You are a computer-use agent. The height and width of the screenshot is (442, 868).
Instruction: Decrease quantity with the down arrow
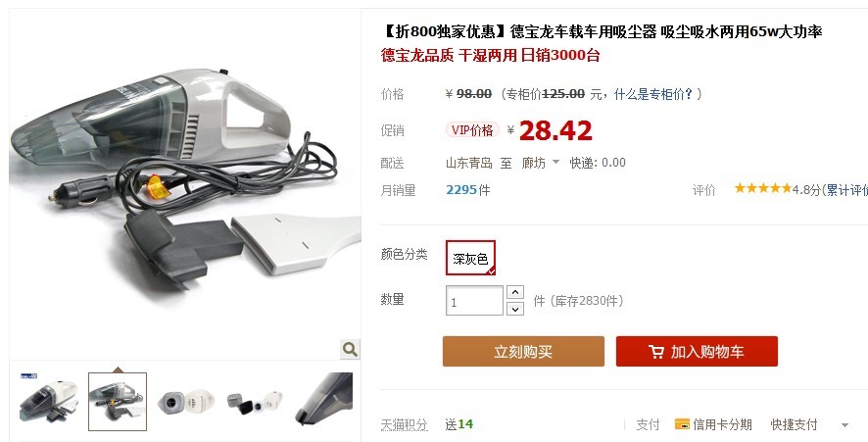pos(514,309)
